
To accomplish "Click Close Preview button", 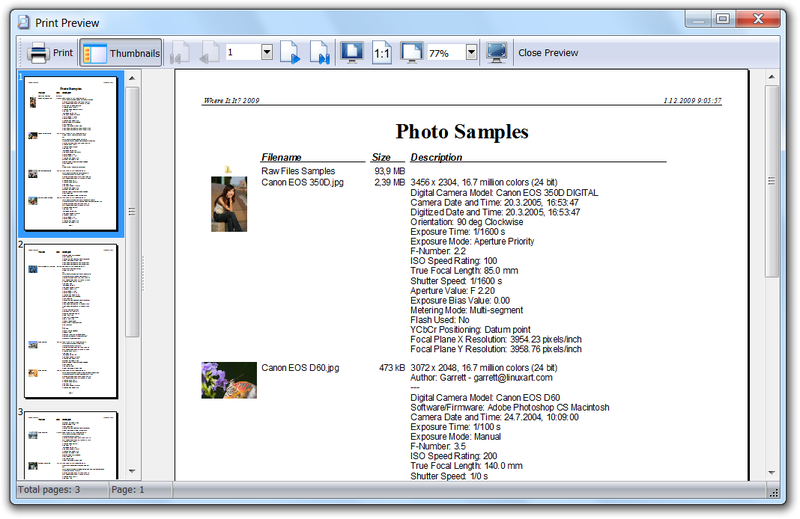I will [548, 53].
